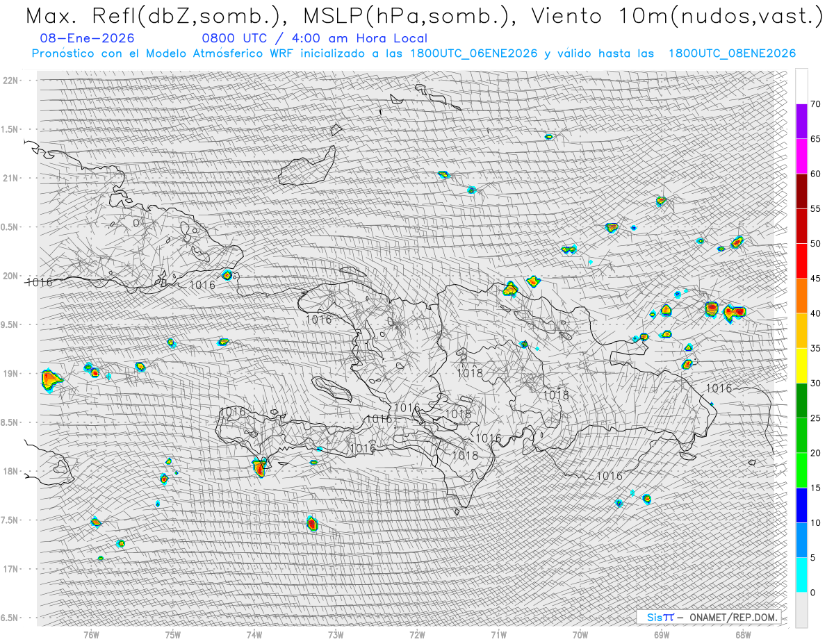Pick the dark blue 10–15 dBZ color band
Image resolution: width=834 pixels, height=644 pixels.
coord(801,505)
